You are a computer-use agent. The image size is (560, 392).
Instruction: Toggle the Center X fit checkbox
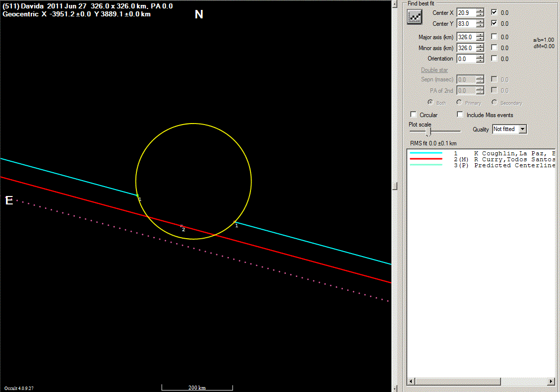(x=494, y=12)
